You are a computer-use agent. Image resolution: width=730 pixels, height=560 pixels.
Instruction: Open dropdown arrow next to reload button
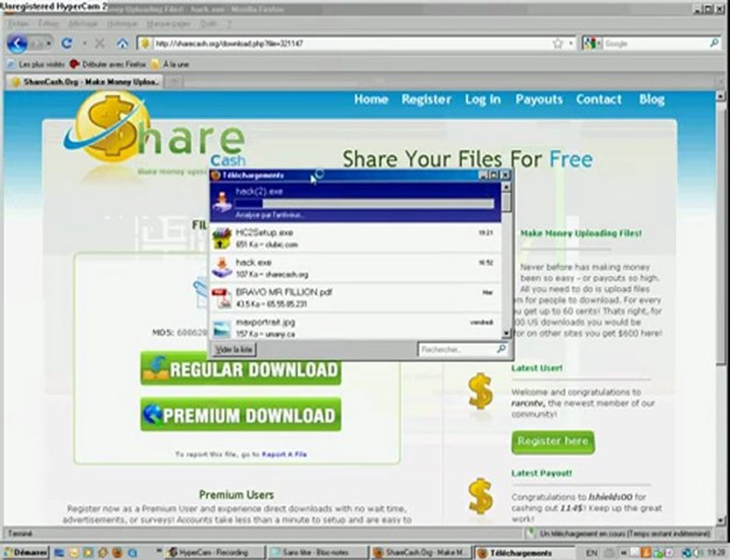pos(85,44)
